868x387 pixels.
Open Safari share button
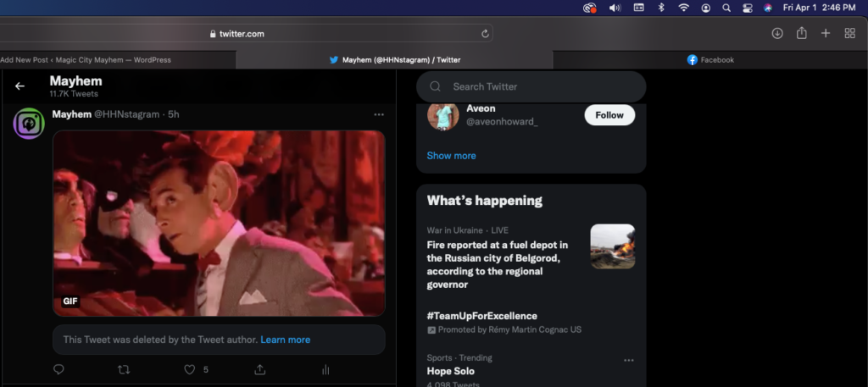coord(802,33)
